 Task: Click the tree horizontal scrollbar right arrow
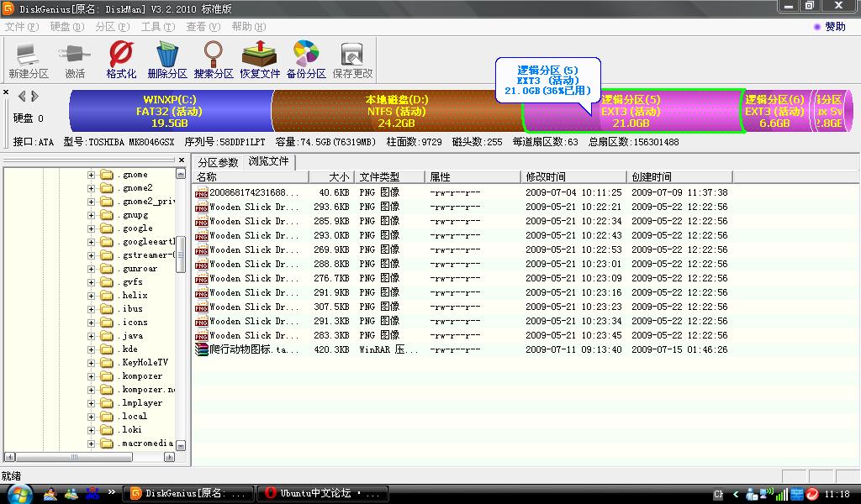coord(170,457)
